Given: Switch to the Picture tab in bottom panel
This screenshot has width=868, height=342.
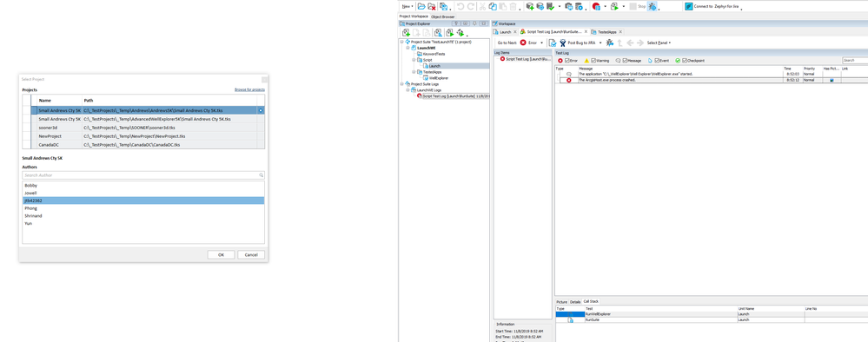Looking at the screenshot, I should pos(562,301).
